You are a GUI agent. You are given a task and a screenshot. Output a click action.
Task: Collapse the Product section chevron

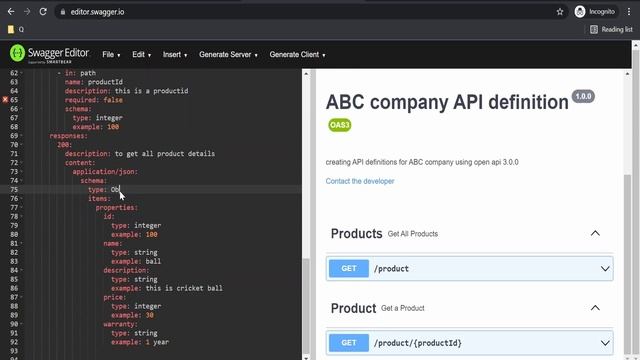pyautogui.click(x=595, y=308)
